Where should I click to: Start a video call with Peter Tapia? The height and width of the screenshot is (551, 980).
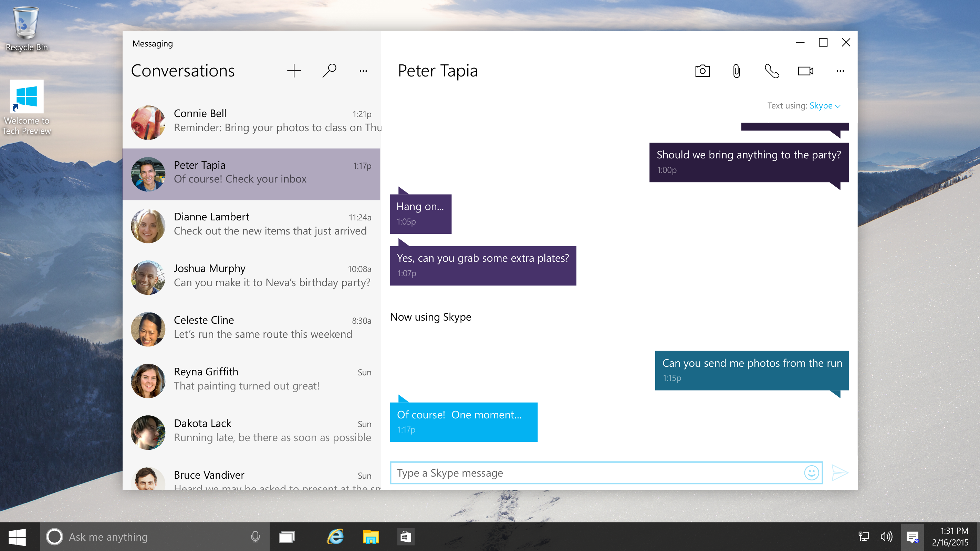pyautogui.click(x=806, y=70)
